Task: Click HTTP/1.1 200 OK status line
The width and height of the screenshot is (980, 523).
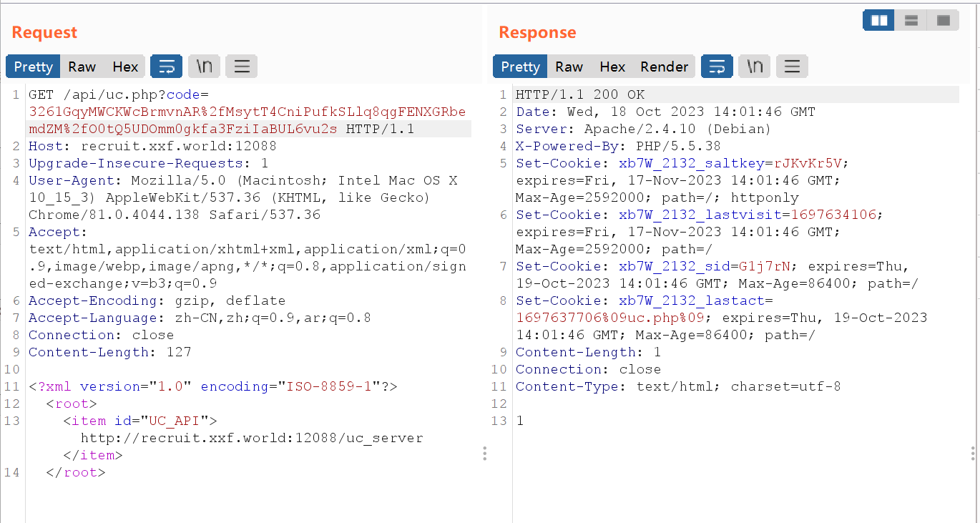Action: coord(580,94)
